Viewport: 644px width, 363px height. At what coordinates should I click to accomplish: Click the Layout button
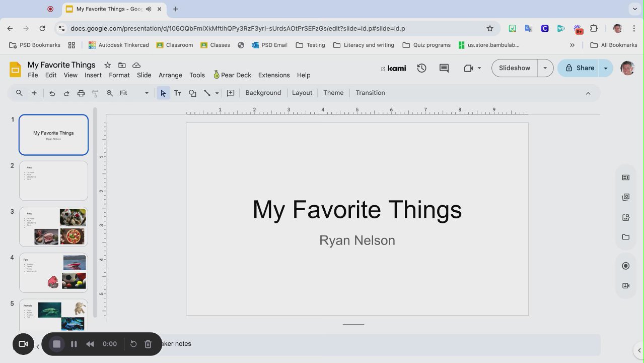click(x=302, y=93)
